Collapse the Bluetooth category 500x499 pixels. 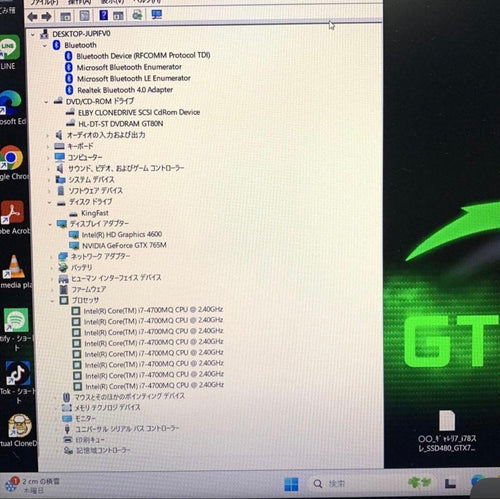click(x=45, y=46)
